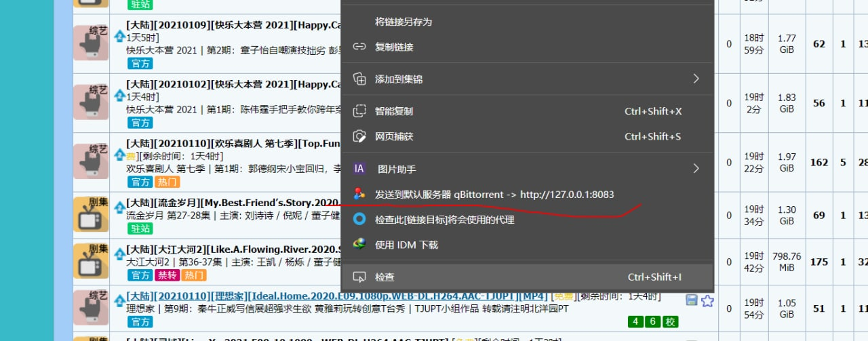Screen dimensions: 868x341
Task: Click the blue circle proxy-check icon
Action: pyautogui.click(x=360, y=220)
